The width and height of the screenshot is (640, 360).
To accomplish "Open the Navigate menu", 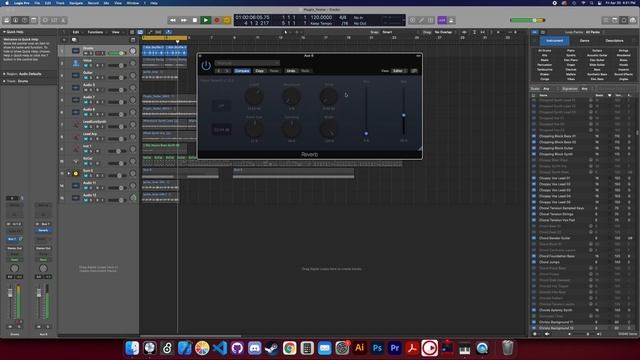I will coord(76,3).
